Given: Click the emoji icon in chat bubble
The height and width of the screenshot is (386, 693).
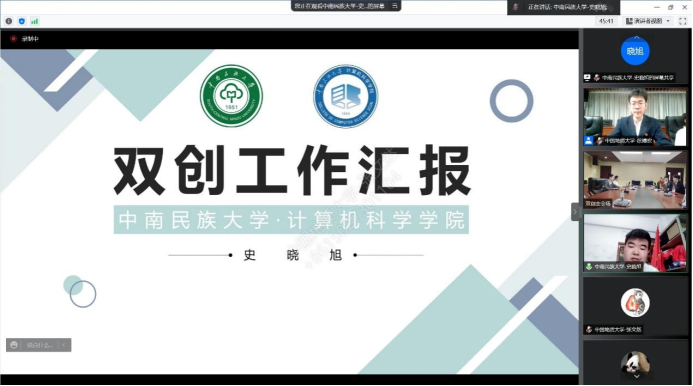Looking at the screenshot, I should [x=14, y=345].
